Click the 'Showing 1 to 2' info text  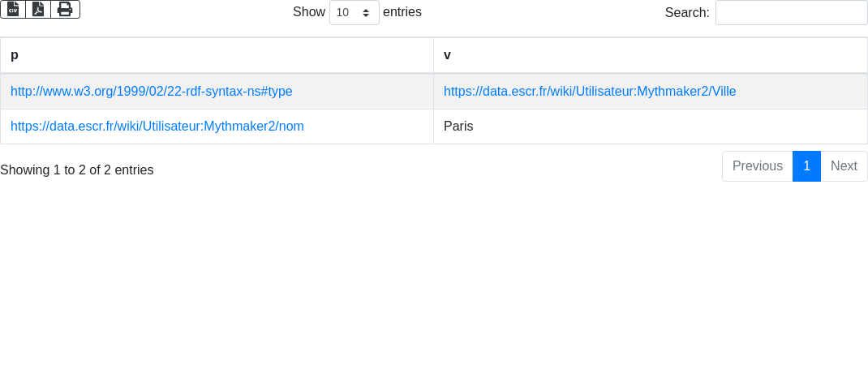[77, 170]
